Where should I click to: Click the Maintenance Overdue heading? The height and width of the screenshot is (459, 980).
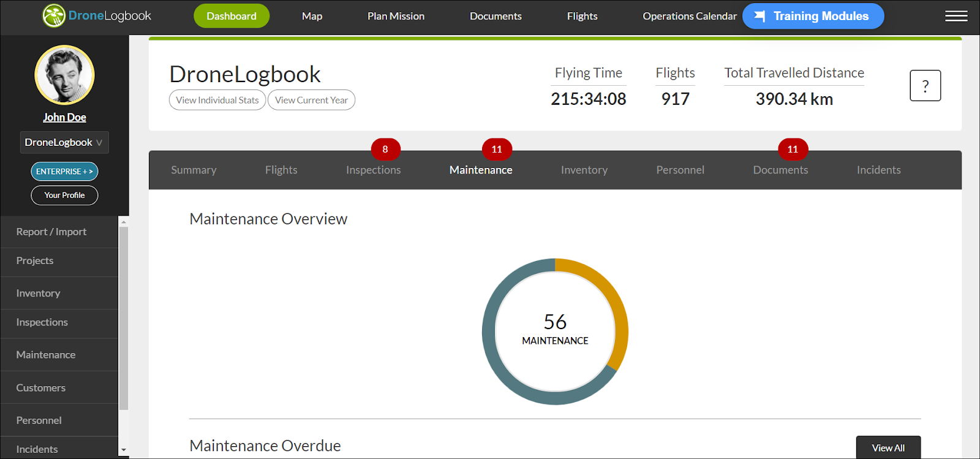tap(265, 446)
